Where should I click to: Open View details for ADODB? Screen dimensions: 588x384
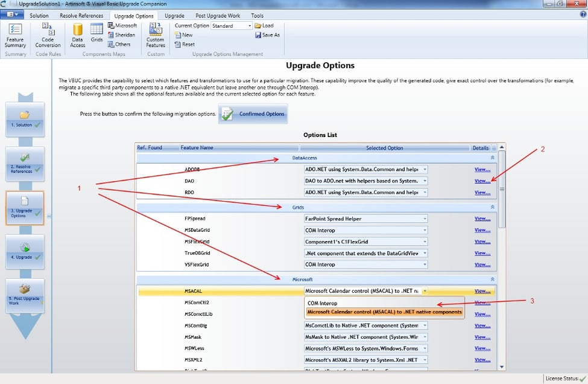(482, 170)
